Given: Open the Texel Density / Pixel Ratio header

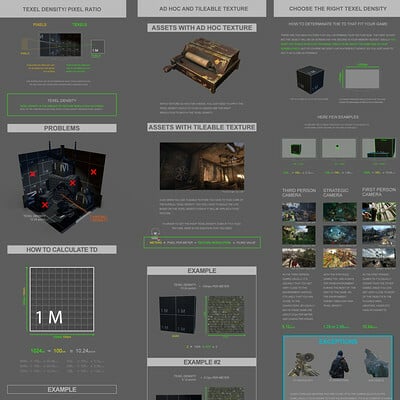Looking at the screenshot, I should (x=62, y=9).
